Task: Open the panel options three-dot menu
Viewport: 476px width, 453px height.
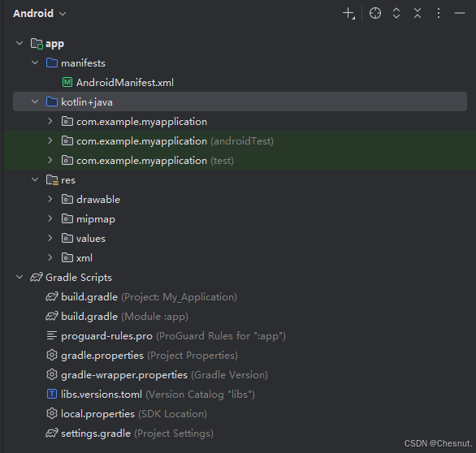Action: pyautogui.click(x=439, y=13)
